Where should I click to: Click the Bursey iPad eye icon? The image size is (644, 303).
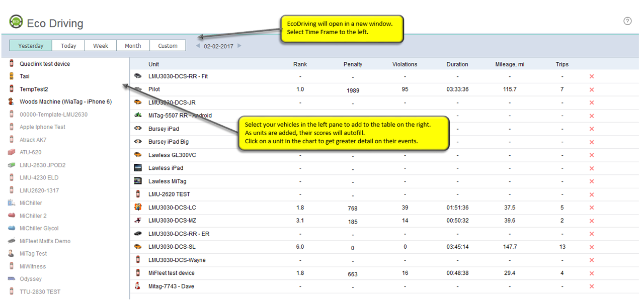[x=138, y=129]
